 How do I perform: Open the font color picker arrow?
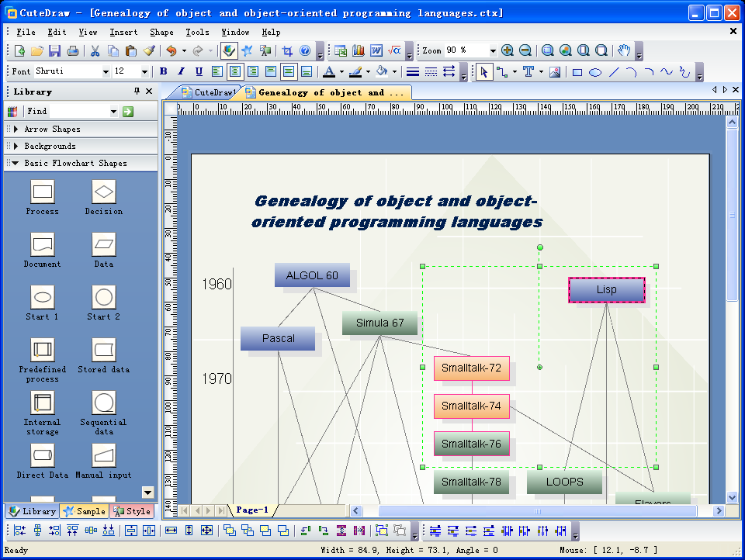341,72
